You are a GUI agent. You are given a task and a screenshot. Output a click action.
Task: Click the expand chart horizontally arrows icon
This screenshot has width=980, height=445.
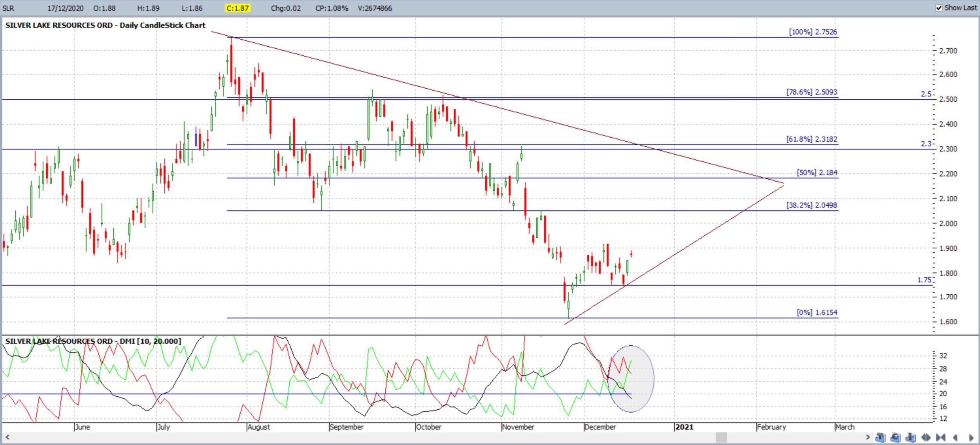926,437
